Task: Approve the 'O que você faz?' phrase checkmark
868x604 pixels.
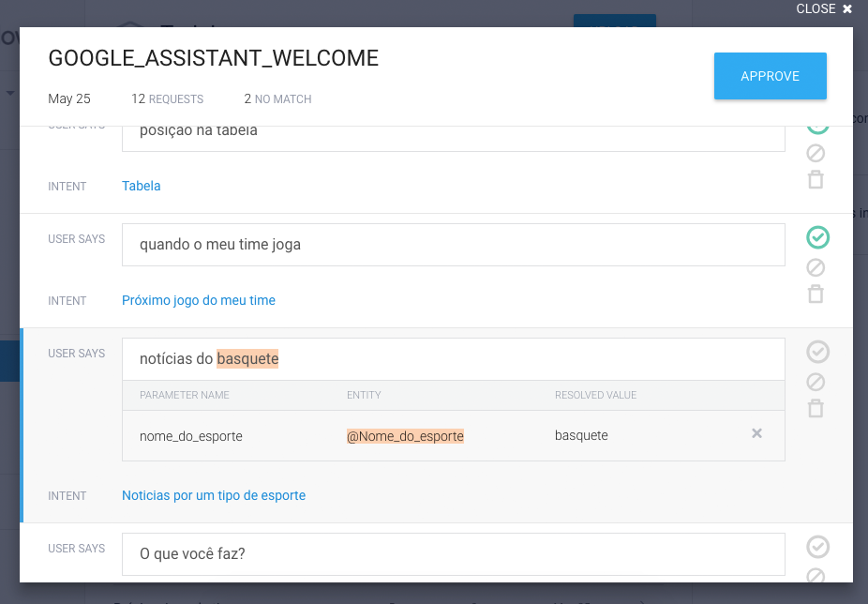Action: (x=817, y=547)
